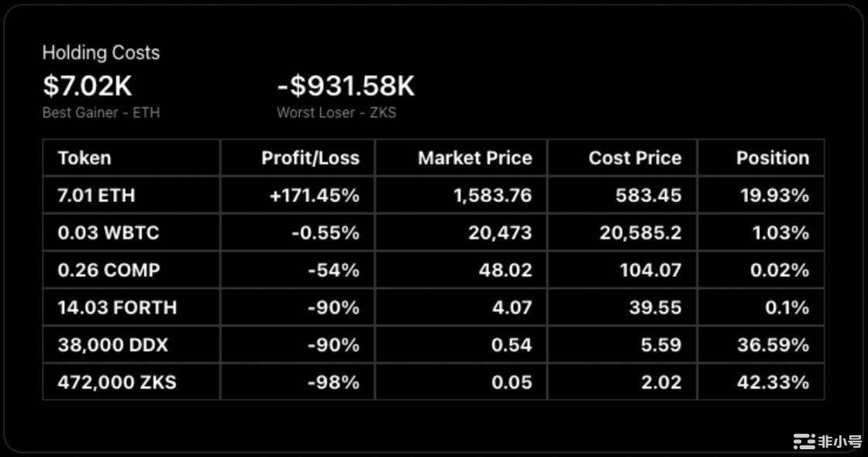Click the 7.01 ETH token row
The image size is (868, 457).
96,195
